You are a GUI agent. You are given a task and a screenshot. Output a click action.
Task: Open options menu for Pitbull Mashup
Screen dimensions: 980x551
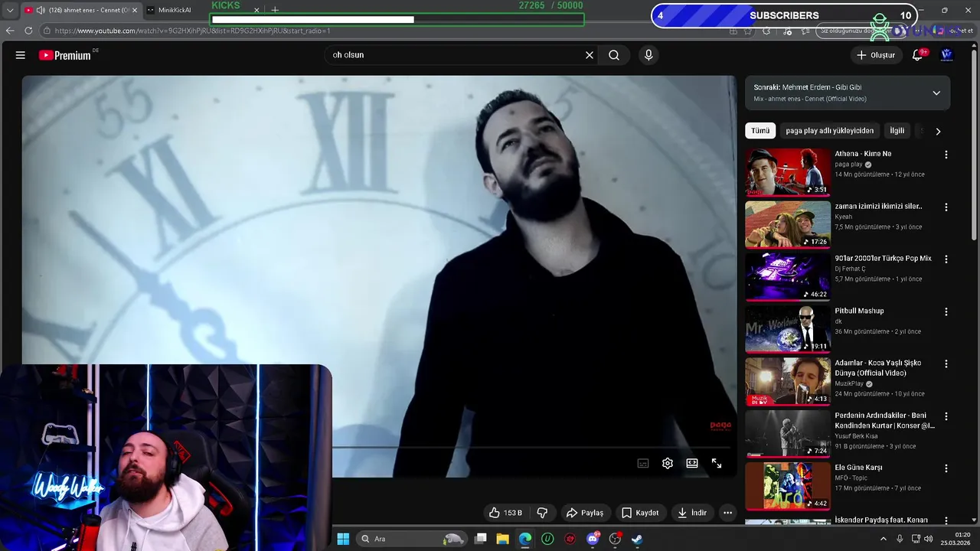click(946, 311)
